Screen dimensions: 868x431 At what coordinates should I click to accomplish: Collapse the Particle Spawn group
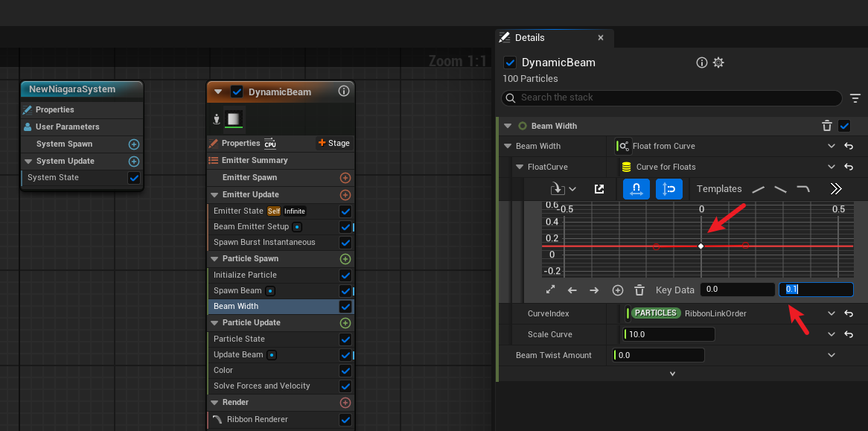(215, 259)
